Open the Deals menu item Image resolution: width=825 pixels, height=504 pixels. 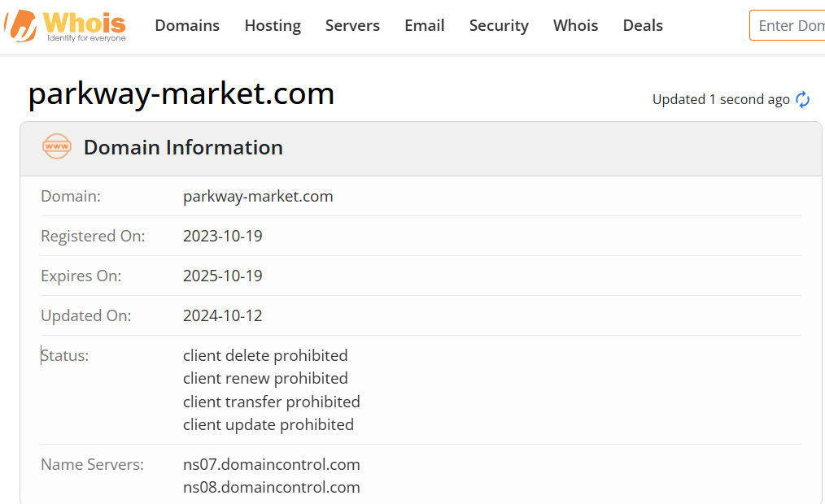click(x=643, y=25)
